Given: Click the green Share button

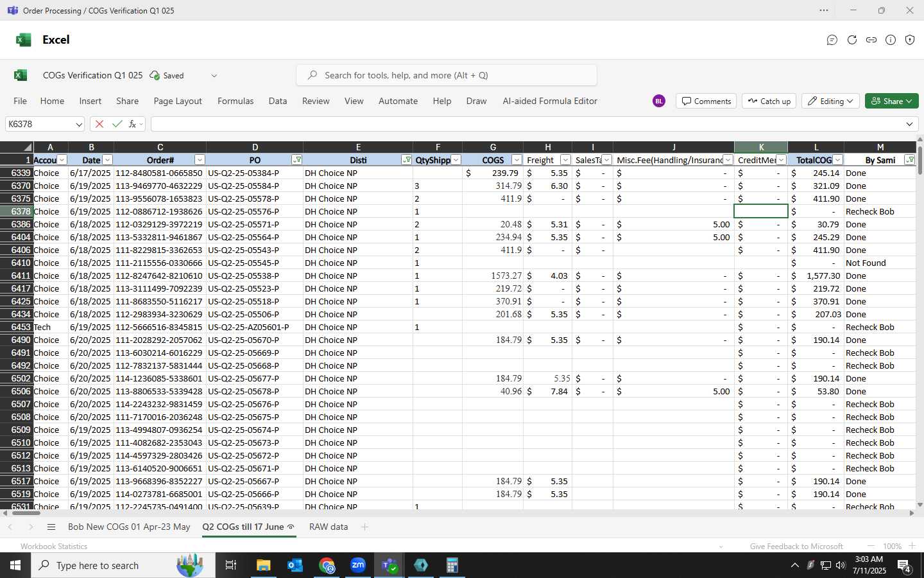Looking at the screenshot, I should click(892, 101).
